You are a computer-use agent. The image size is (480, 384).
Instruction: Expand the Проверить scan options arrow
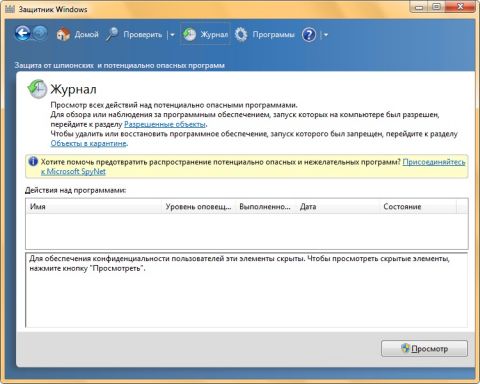(171, 35)
